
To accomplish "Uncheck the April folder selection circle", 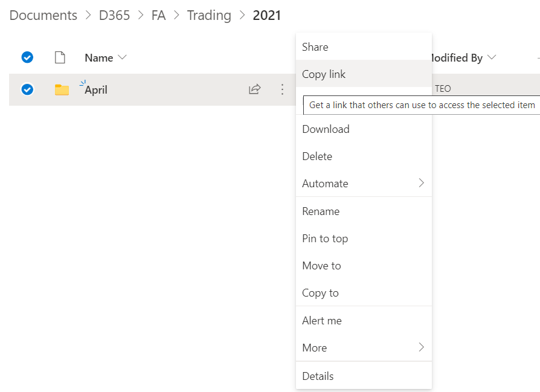I will pos(27,89).
